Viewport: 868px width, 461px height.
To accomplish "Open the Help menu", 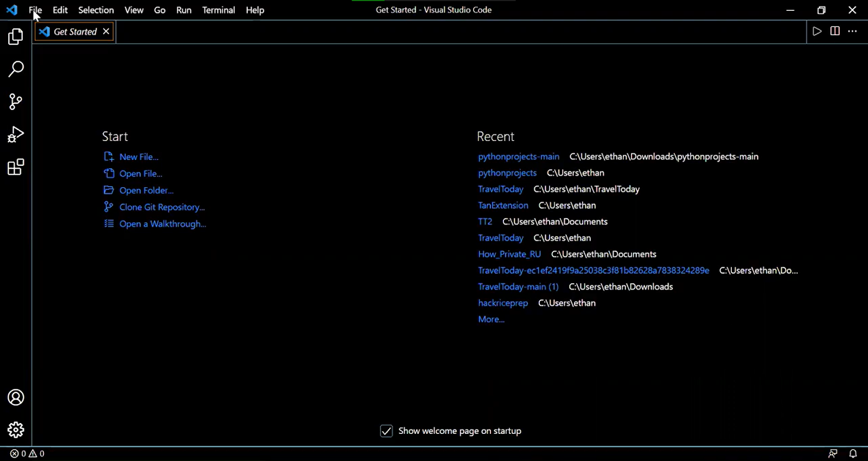I will click(x=255, y=10).
